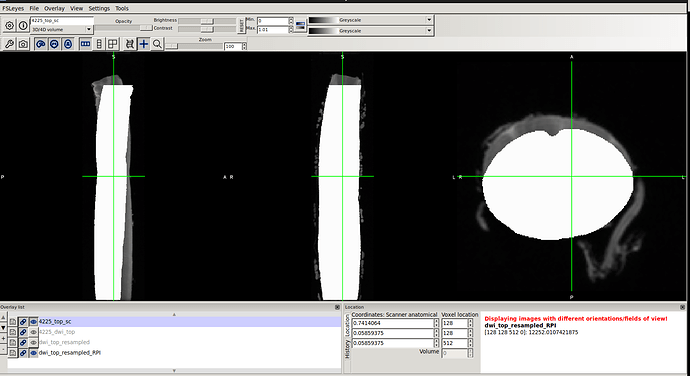Open the first Greyscale colormap dropdown
This screenshot has width=690, height=376.
[x=370, y=20]
